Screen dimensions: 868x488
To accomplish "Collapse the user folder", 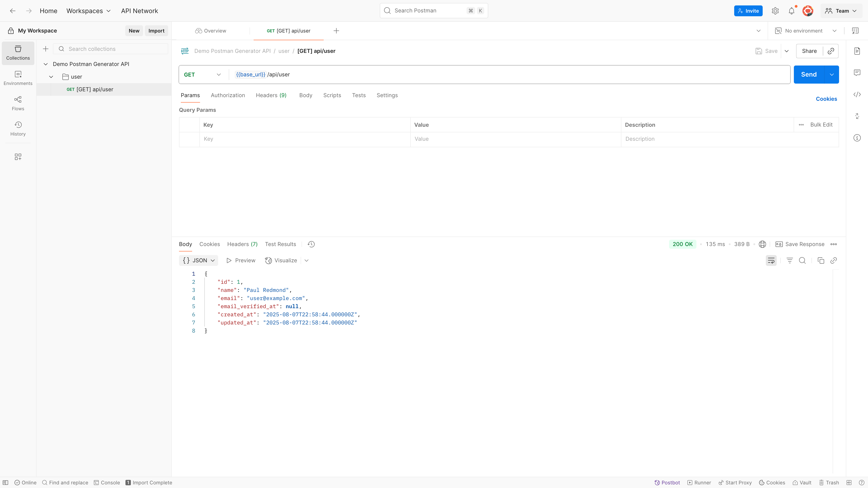I will [51, 77].
